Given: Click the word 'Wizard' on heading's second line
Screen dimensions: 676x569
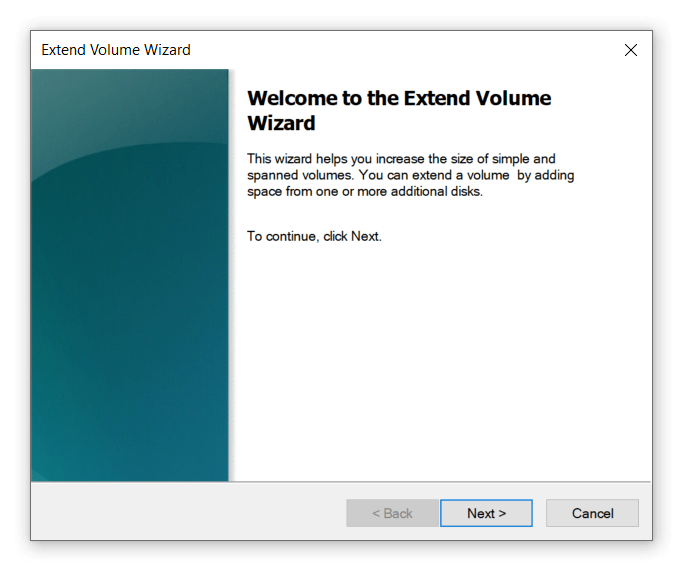Looking at the screenshot, I should click(281, 124).
